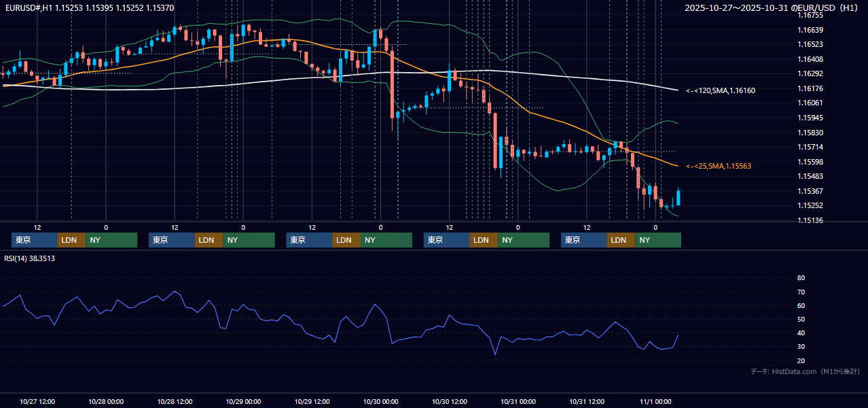Pick the 1.15136 bottom price tick

point(810,220)
